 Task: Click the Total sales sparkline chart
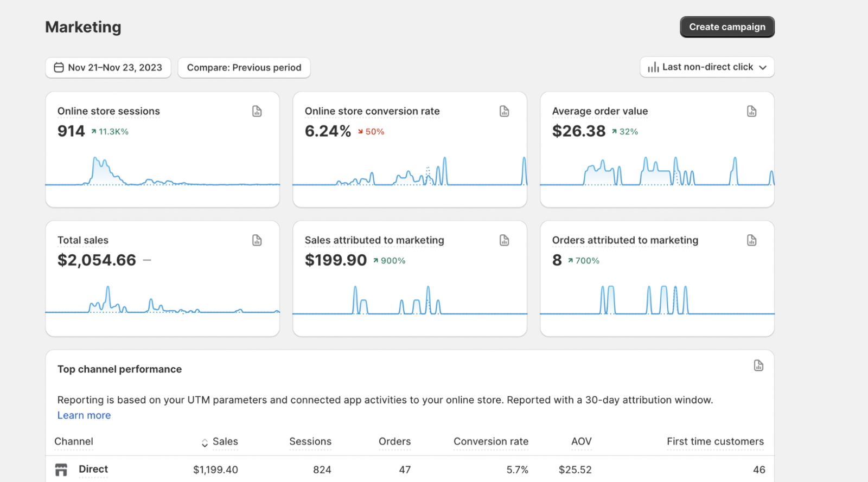(163, 300)
